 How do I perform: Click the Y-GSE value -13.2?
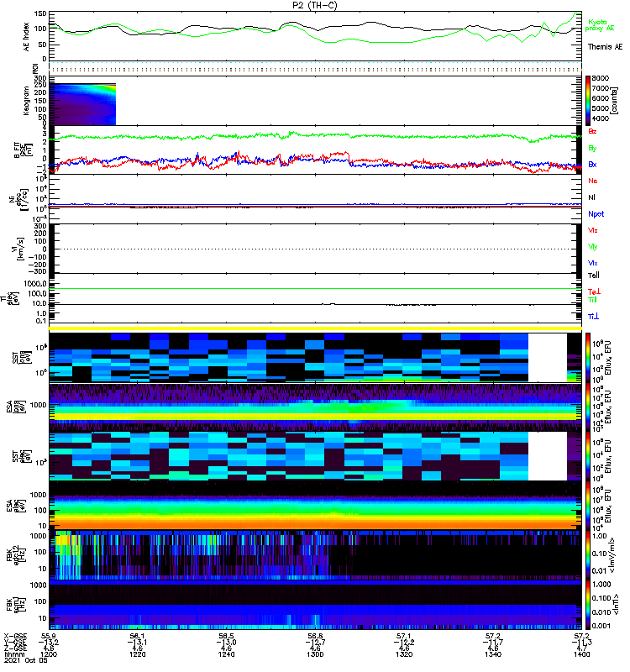49,642
